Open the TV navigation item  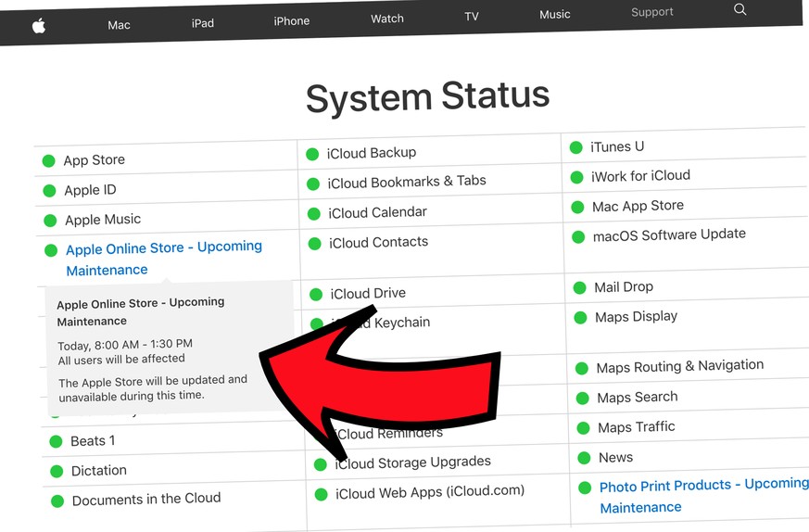pos(472,17)
